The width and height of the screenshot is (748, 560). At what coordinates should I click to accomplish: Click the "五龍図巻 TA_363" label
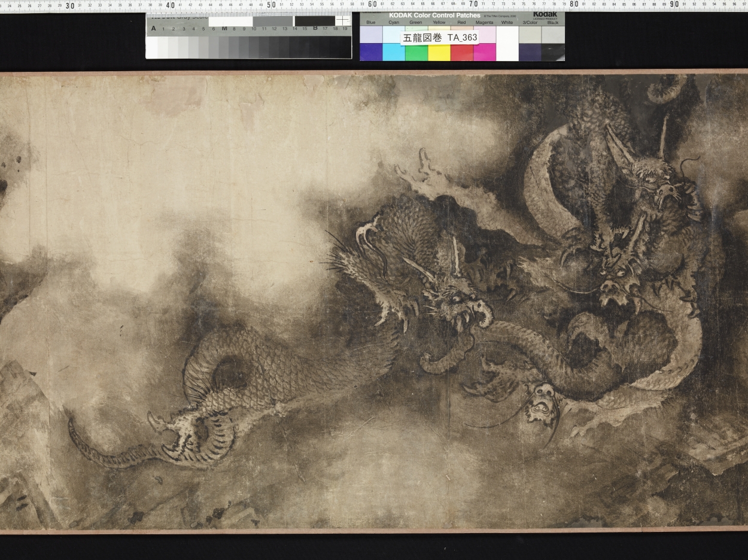coord(440,38)
